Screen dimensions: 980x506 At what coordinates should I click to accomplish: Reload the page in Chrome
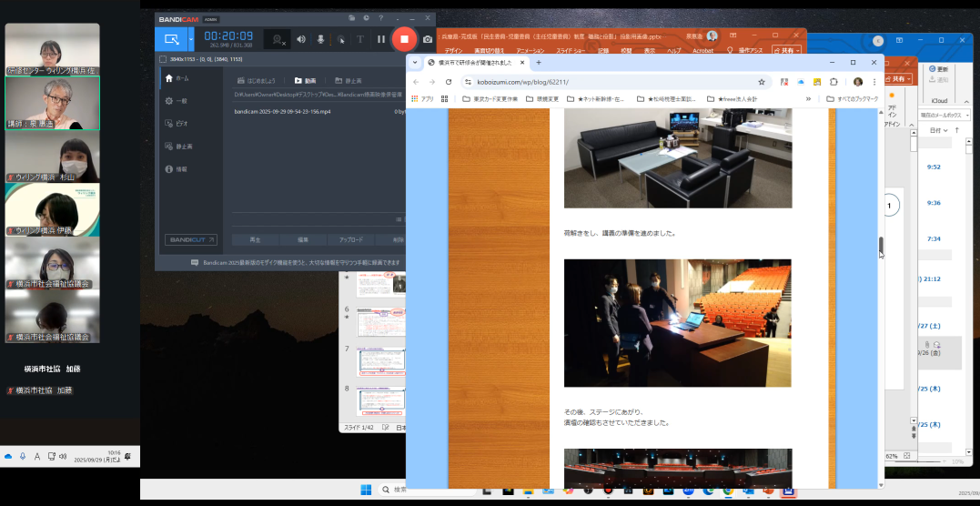(449, 81)
